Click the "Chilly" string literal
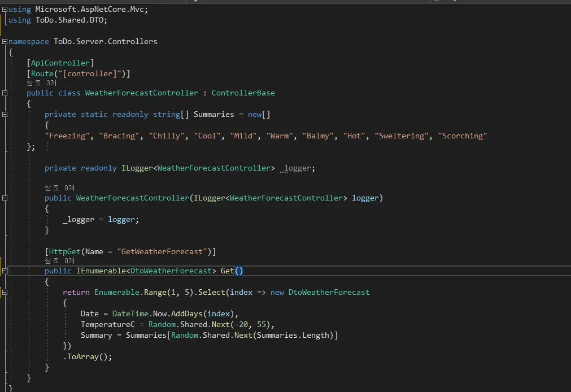Image resolution: width=571 pixels, height=392 pixels. [167, 136]
